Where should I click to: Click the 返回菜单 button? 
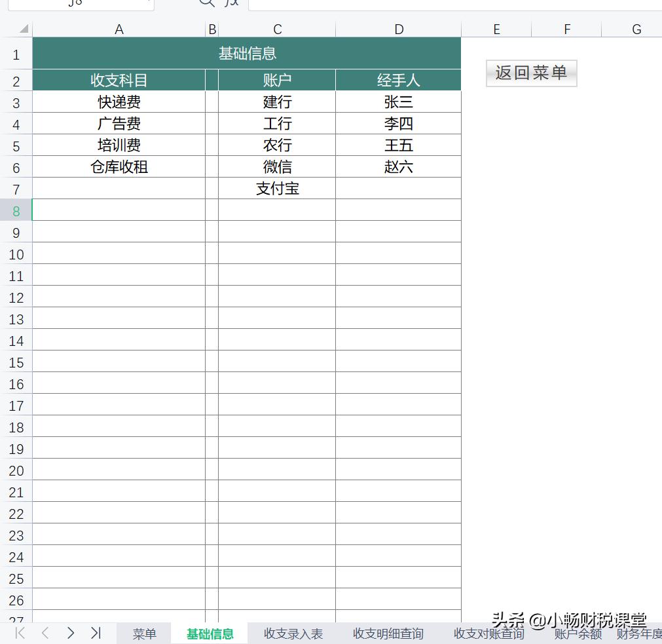click(x=531, y=73)
